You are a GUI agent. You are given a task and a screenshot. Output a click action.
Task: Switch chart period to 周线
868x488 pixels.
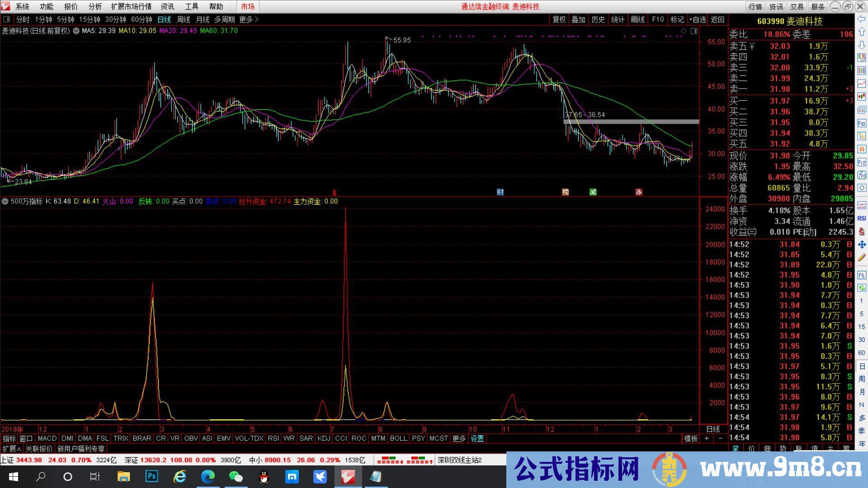click(183, 19)
